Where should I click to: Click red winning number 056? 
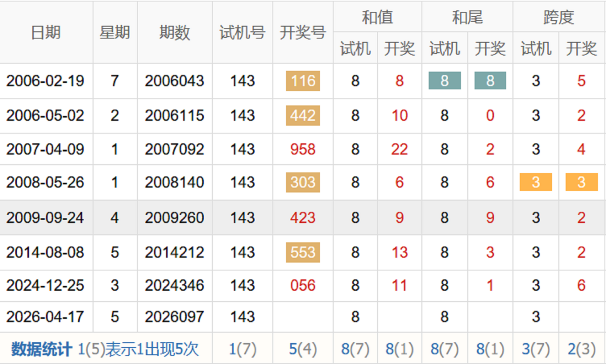click(x=303, y=286)
